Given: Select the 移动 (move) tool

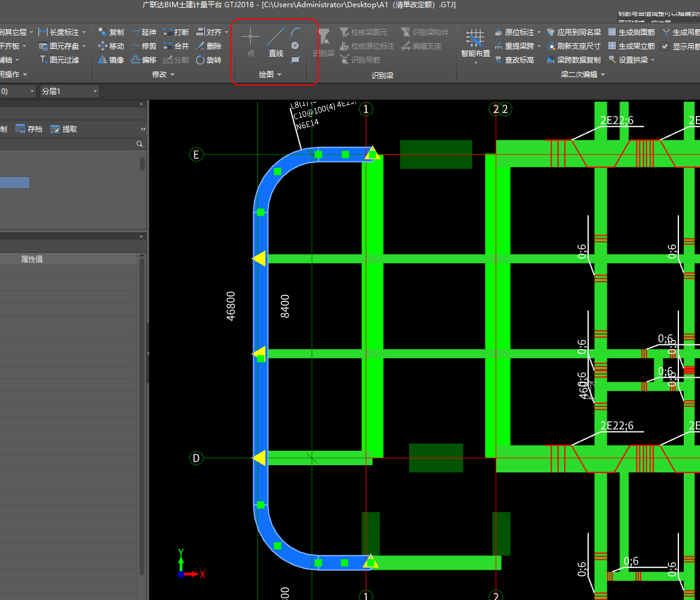Looking at the screenshot, I should (x=111, y=46).
